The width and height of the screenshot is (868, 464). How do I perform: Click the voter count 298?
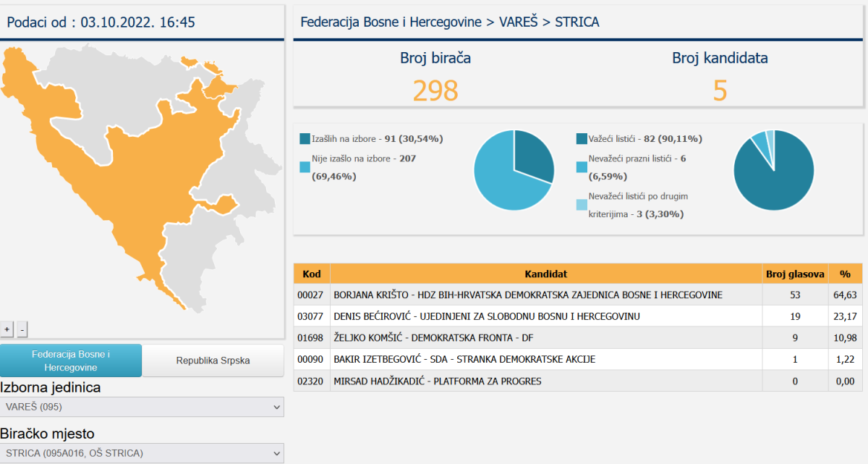435,91
